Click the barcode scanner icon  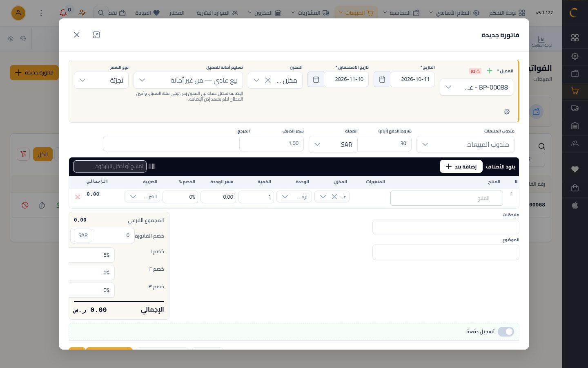click(x=152, y=166)
